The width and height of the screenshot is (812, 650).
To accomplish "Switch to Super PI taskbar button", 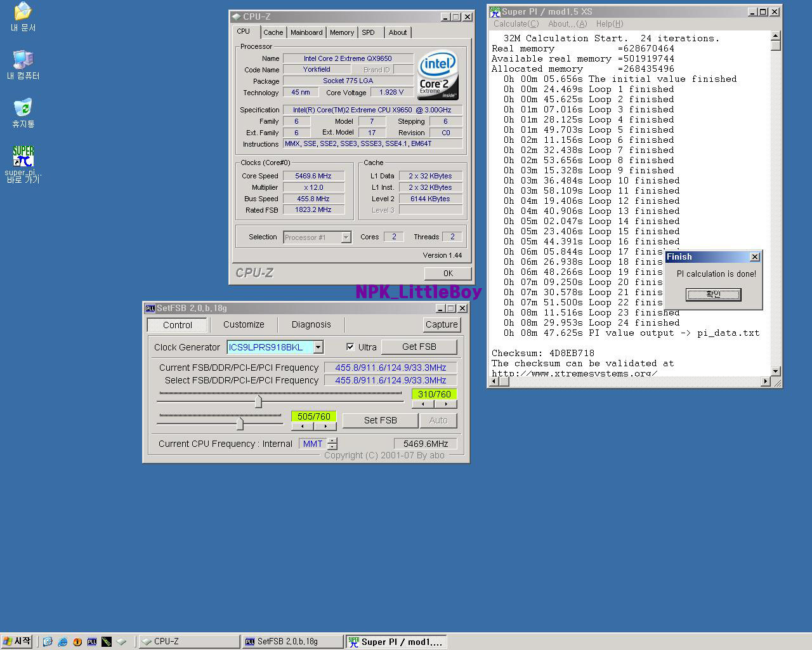I will coord(396,642).
